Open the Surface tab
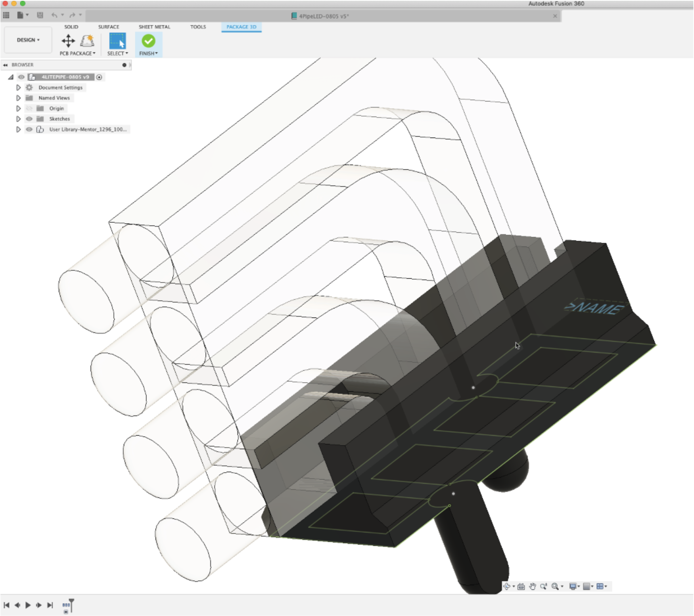The width and height of the screenshot is (694, 616). pos(109,27)
